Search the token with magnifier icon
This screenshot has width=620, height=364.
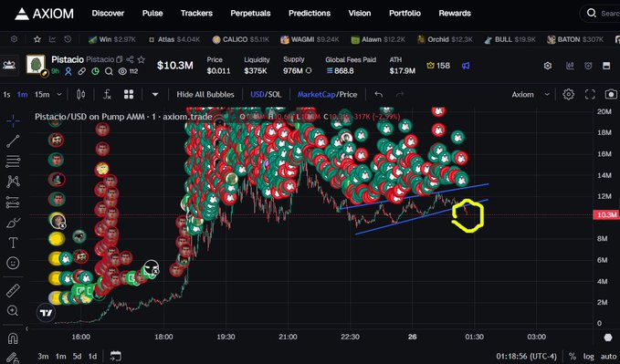click(109, 71)
